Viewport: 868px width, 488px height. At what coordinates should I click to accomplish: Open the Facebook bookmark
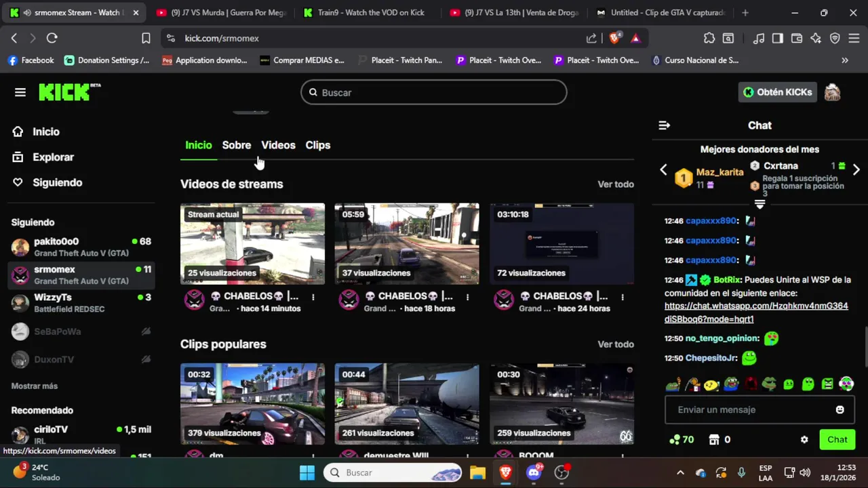[x=31, y=60]
